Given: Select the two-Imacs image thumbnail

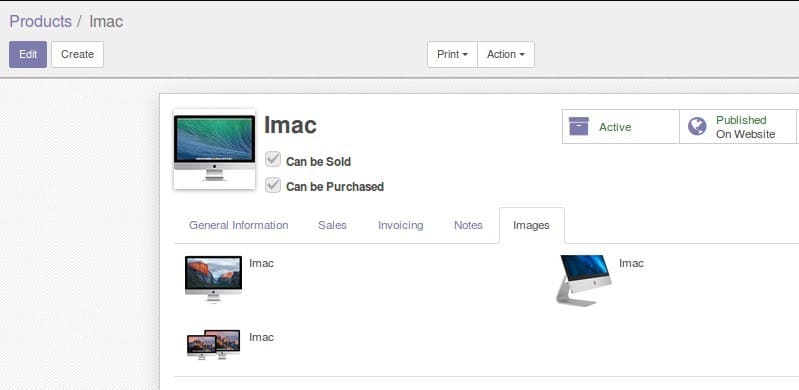Looking at the screenshot, I should (214, 344).
